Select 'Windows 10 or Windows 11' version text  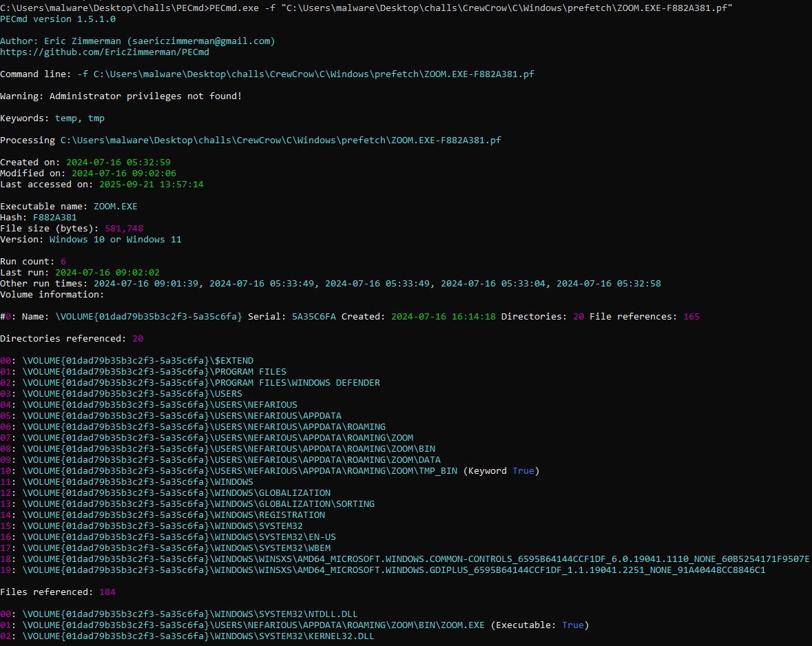coord(116,240)
